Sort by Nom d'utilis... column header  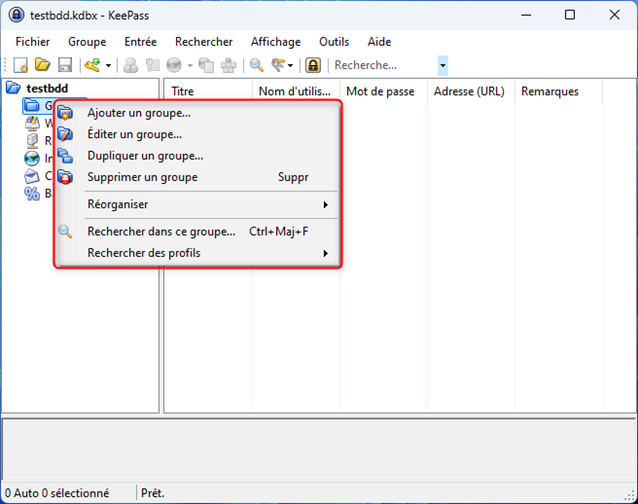coord(296,91)
